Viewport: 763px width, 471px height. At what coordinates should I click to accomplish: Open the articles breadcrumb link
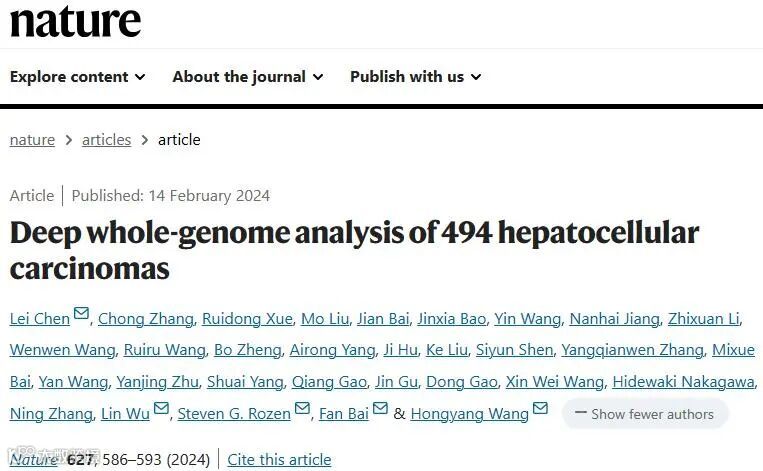(107, 140)
